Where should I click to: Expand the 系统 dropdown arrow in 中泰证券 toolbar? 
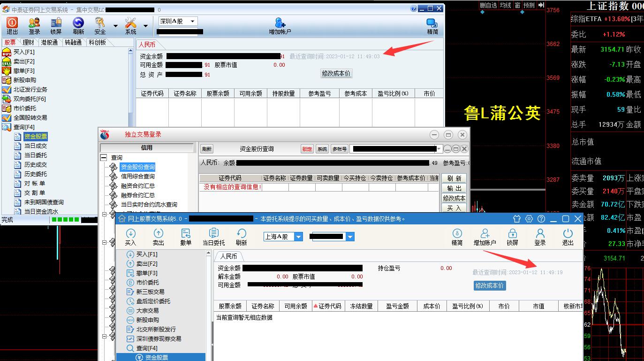(145, 26)
